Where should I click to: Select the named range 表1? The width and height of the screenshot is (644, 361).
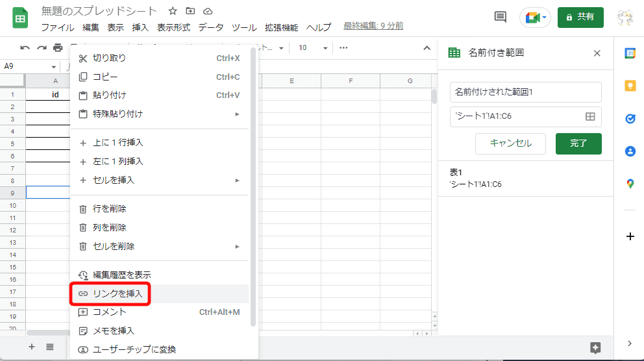526,179
